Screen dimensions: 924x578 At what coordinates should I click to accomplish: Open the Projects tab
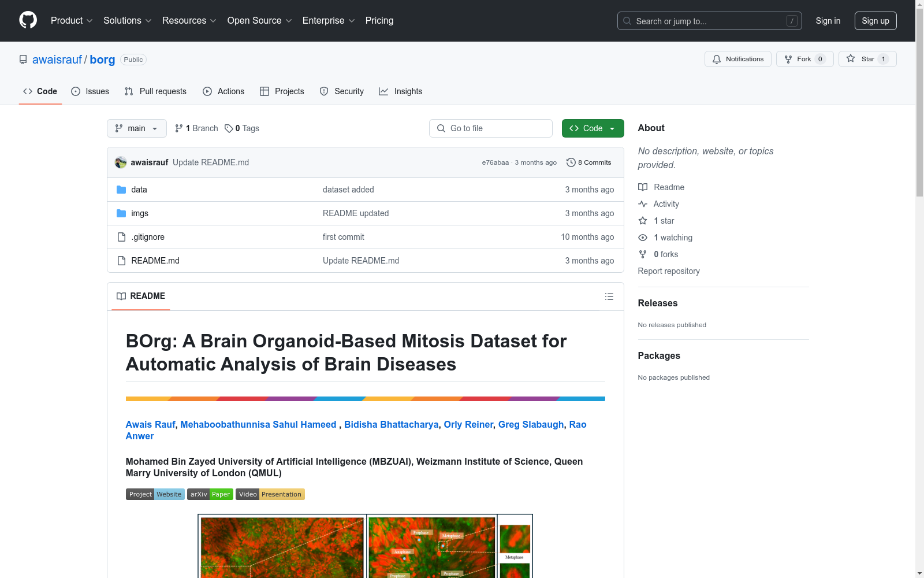pyautogui.click(x=282, y=91)
